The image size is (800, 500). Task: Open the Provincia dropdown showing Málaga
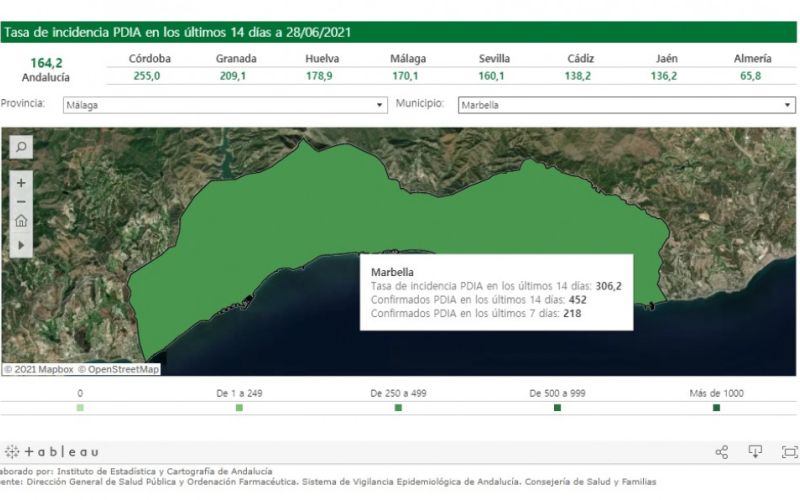pyautogui.click(x=225, y=105)
